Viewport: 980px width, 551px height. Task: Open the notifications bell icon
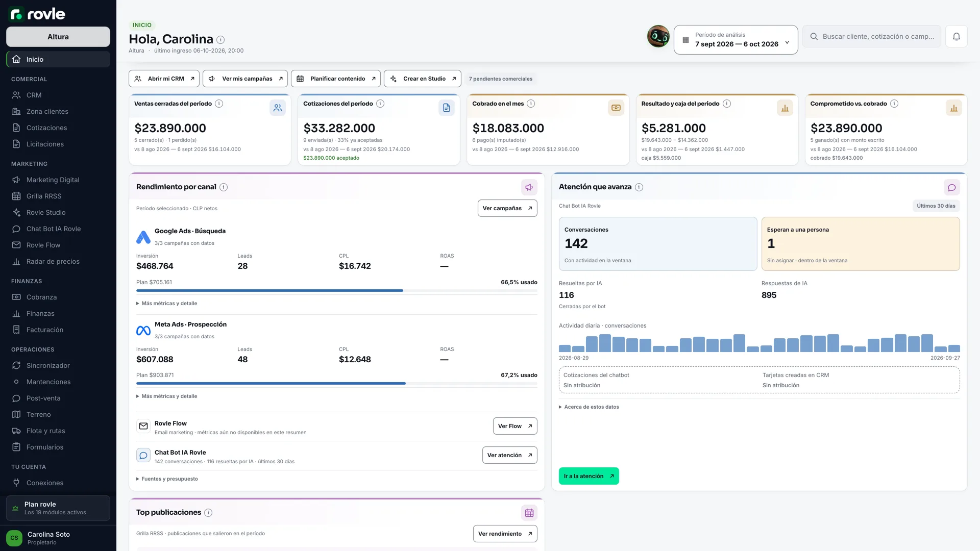[956, 36]
